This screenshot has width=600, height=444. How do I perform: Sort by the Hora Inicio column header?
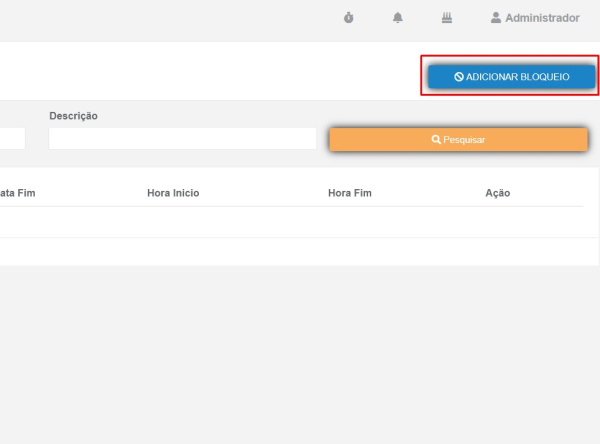click(173, 193)
